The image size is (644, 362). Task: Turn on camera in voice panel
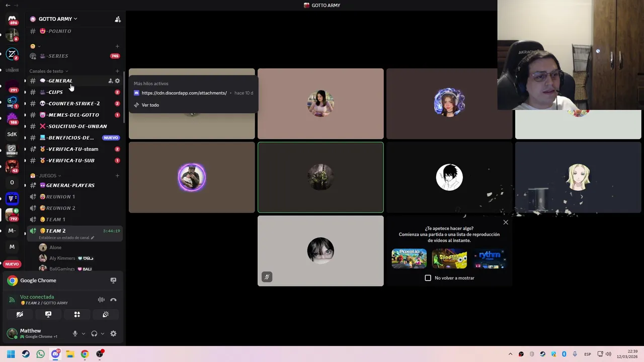(x=20, y=314)
